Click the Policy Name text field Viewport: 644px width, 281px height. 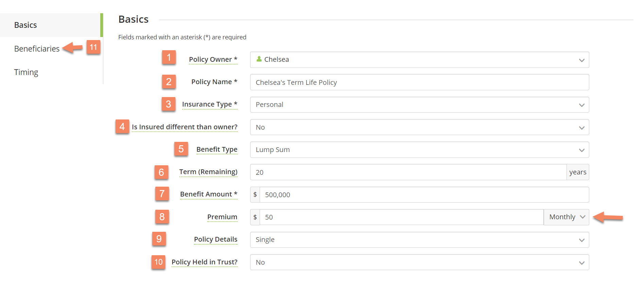419,82
